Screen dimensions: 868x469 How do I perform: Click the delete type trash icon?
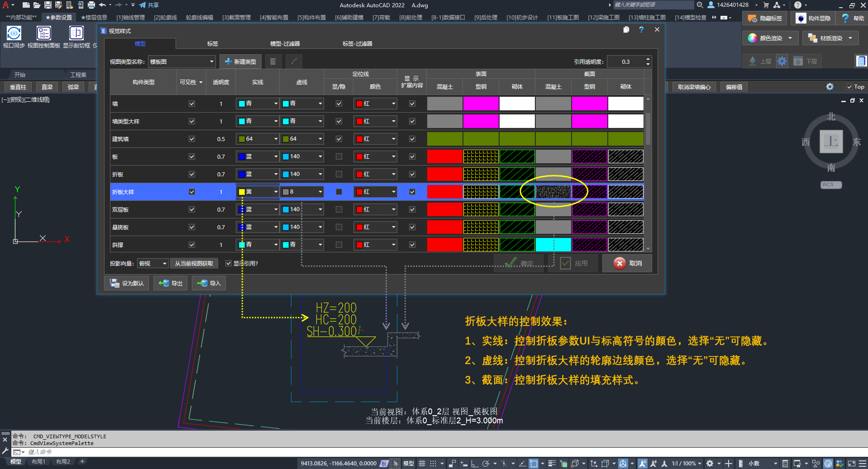coord(273,61)
